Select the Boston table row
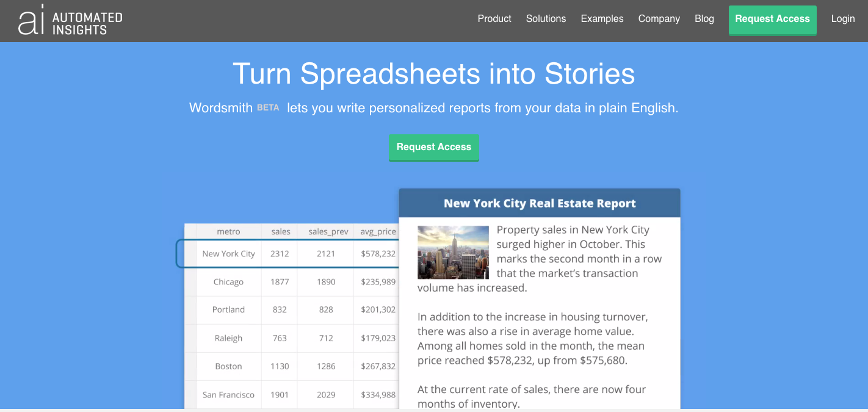Viewport: 868px width, 412px height. [x=228, y=366]
